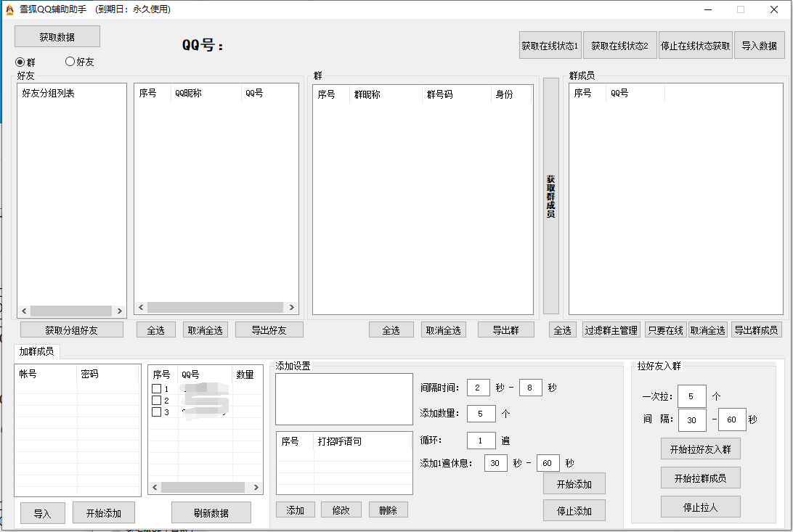Click 全选 under the friends list
Screen dimensions: 793x532
pyautogui.click(x=155, y=330)
